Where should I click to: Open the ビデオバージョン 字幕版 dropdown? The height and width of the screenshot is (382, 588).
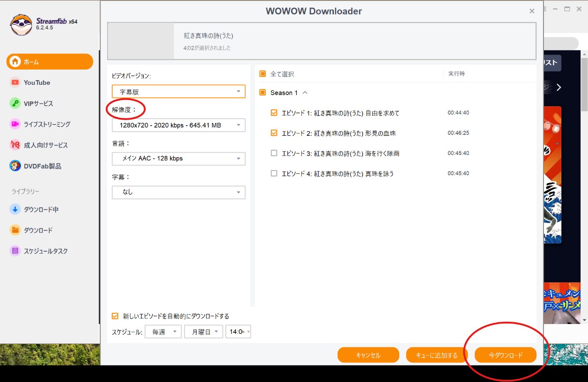click(x=179, y=91)
